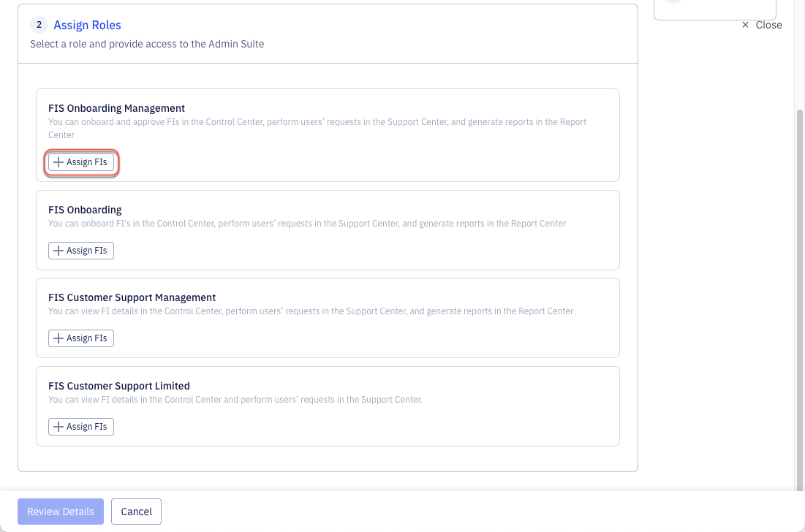The height and width of the screenshot is (532, 805).
Task: Select the FIS Customer Support Management role card
Action: pos(328,317)
